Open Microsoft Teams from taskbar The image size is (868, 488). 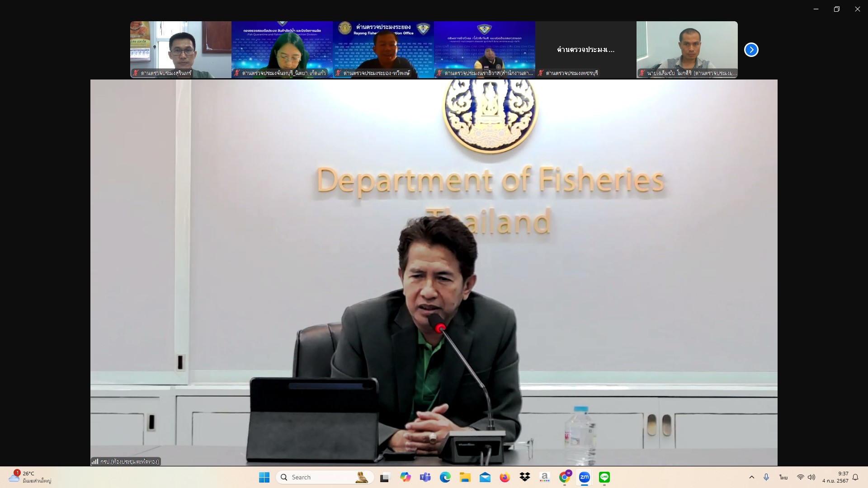pyautogui.click(x=425, y=477)
